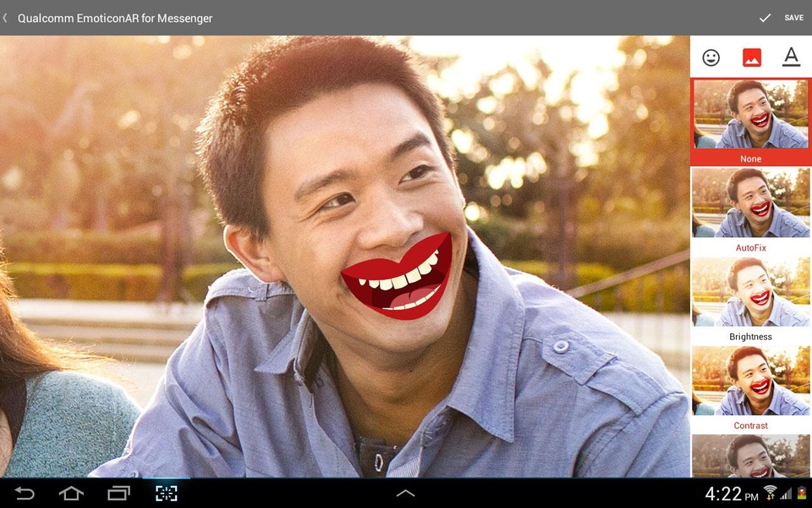This screenshot has height=508, width=812.
Task: Open the text tool tab
Action: (x=791, y=57)
